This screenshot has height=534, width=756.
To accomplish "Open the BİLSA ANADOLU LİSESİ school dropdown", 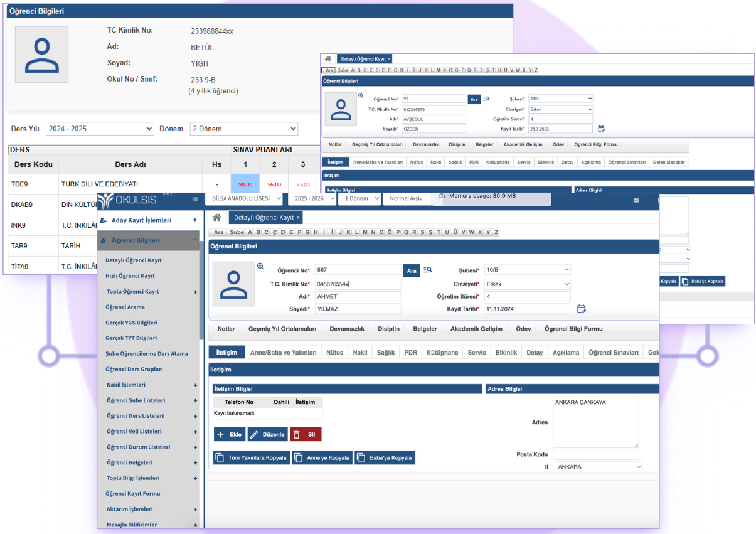I will click(x=243, y=198).
